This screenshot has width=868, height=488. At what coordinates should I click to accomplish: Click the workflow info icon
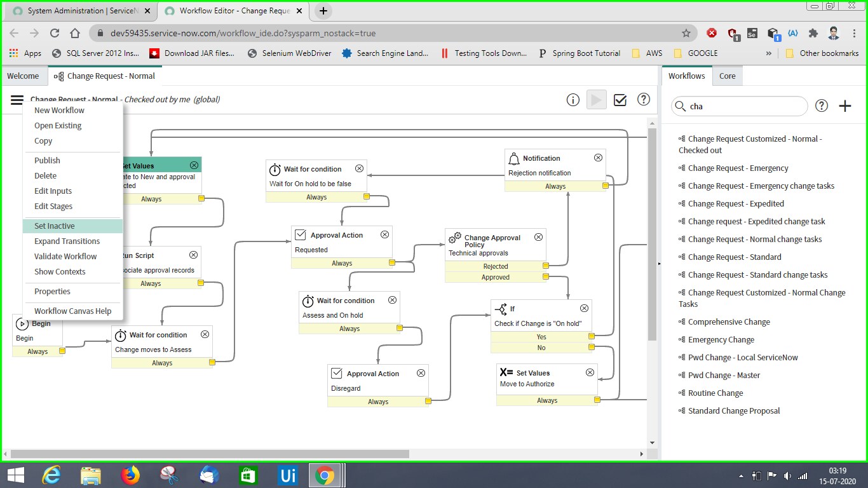573,100
